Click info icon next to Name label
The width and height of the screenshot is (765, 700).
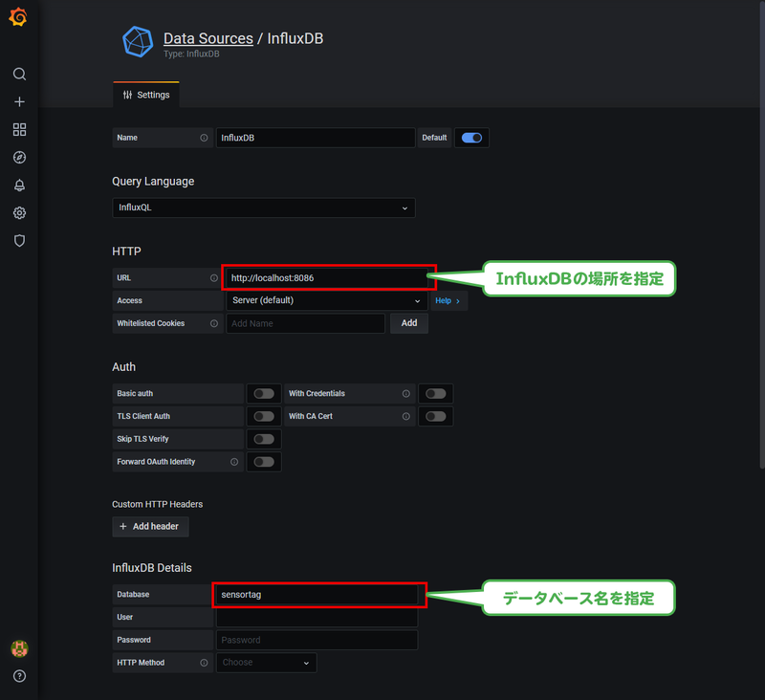204,138
